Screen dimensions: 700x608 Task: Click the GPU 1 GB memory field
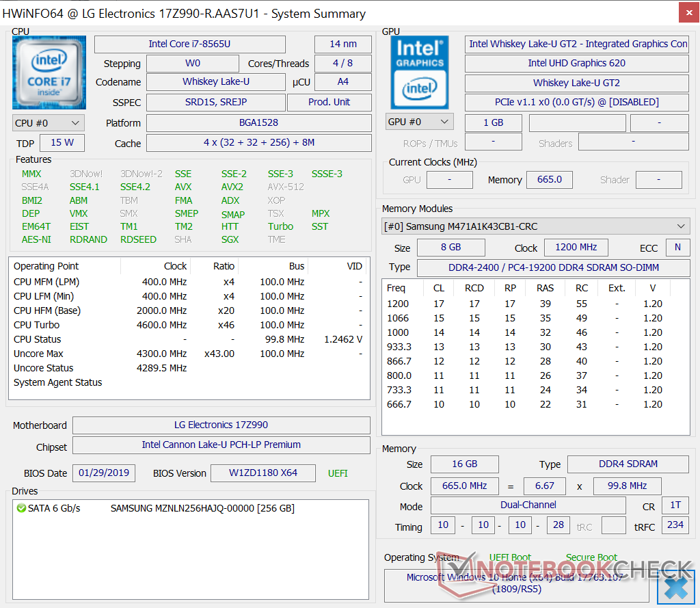(x=494, y=122)
